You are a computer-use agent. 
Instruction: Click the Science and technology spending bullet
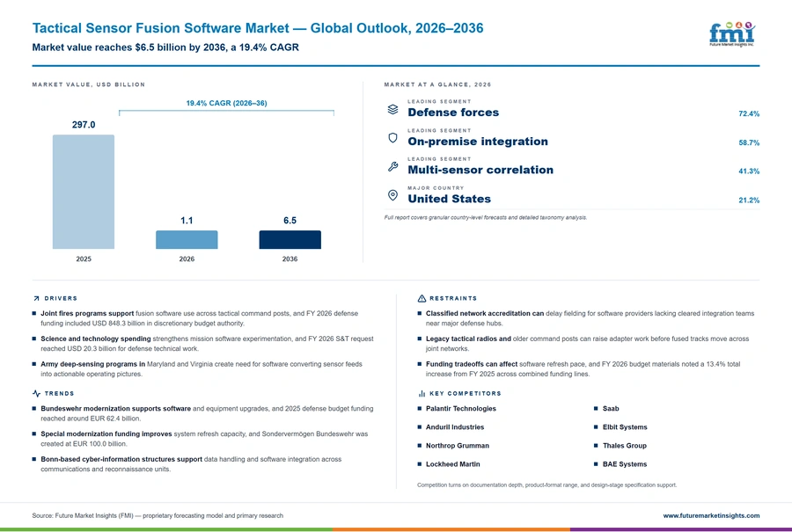point(202,344)
